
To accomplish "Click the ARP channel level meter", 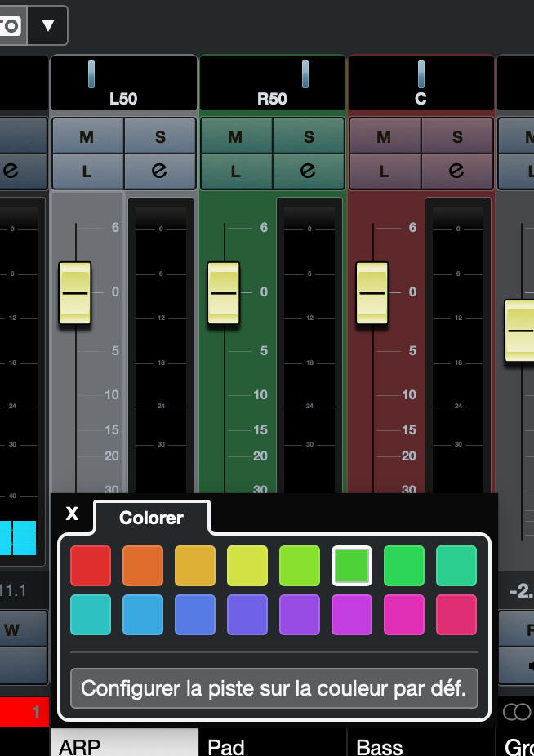I will pos(161,345).
